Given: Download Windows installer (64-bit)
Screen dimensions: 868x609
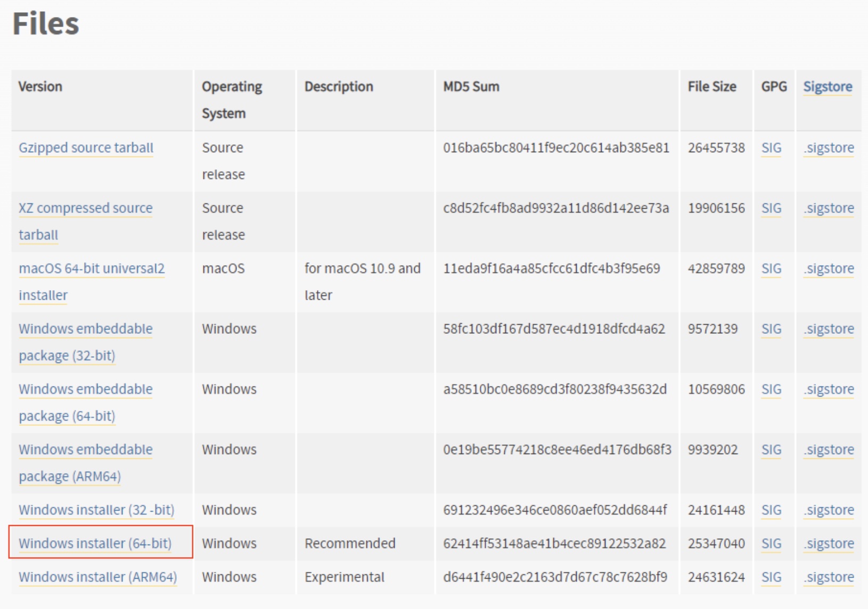Looking at the screenshot, I should (95, 544).
